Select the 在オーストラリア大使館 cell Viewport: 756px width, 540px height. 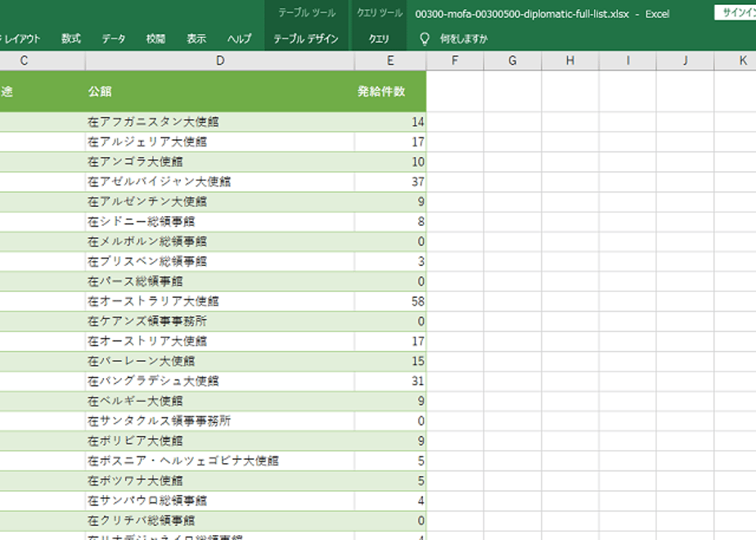[220, 301]
